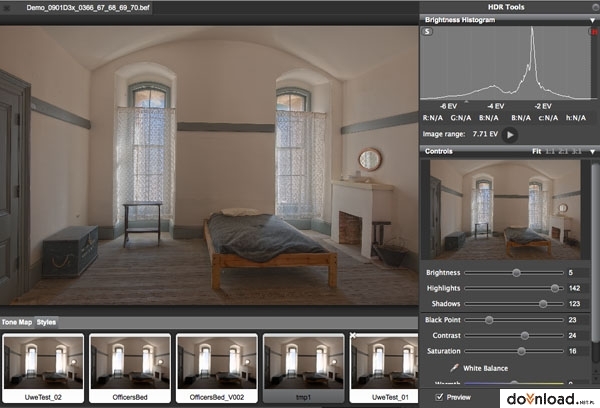Click the brightness histogram graph

tap(506, 63)
